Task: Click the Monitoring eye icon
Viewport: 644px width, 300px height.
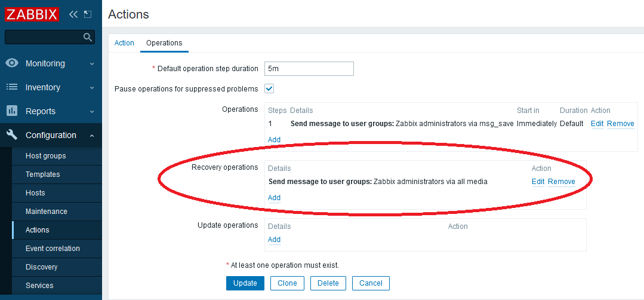Action: coord(12,63)
